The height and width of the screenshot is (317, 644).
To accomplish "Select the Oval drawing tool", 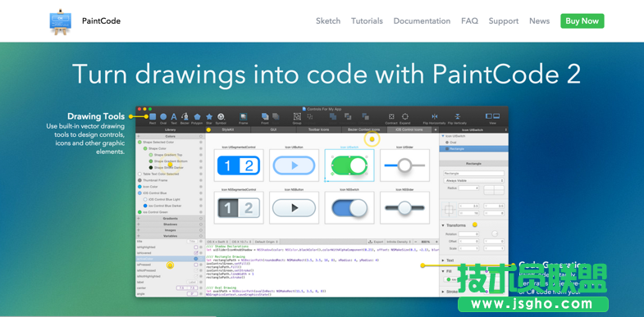I will [x=163, y=116].
